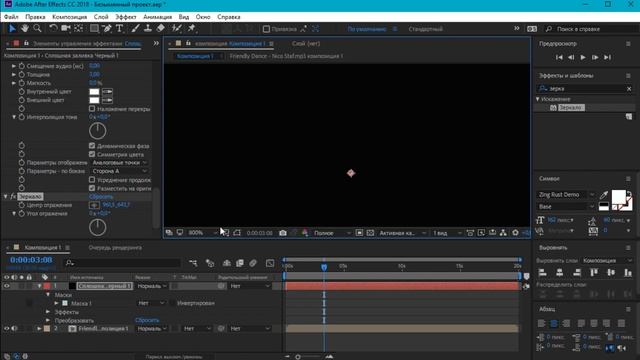Open Параметры отображения dropdown

[119, 162]
